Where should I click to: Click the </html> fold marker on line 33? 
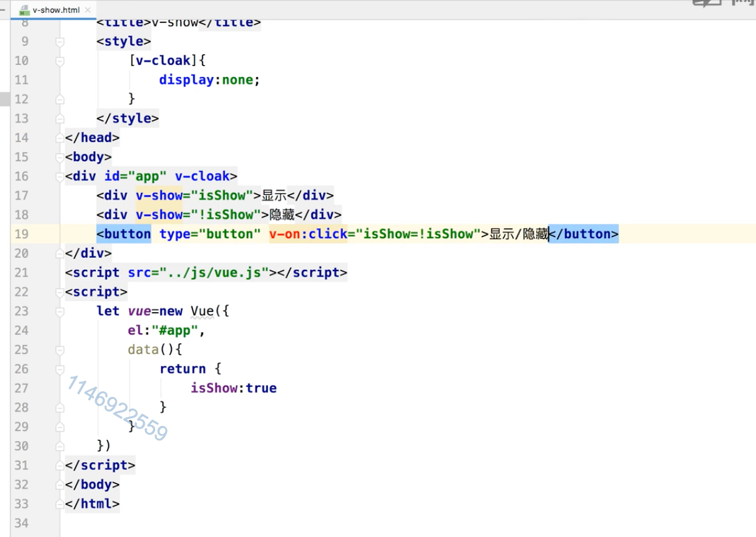(60, 504)
